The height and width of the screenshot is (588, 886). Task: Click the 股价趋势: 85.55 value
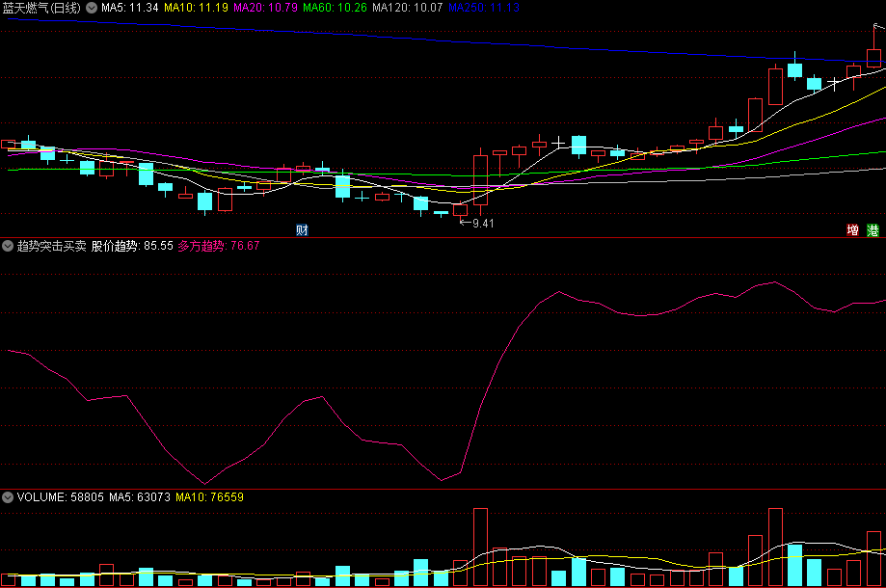pos(132,246)
